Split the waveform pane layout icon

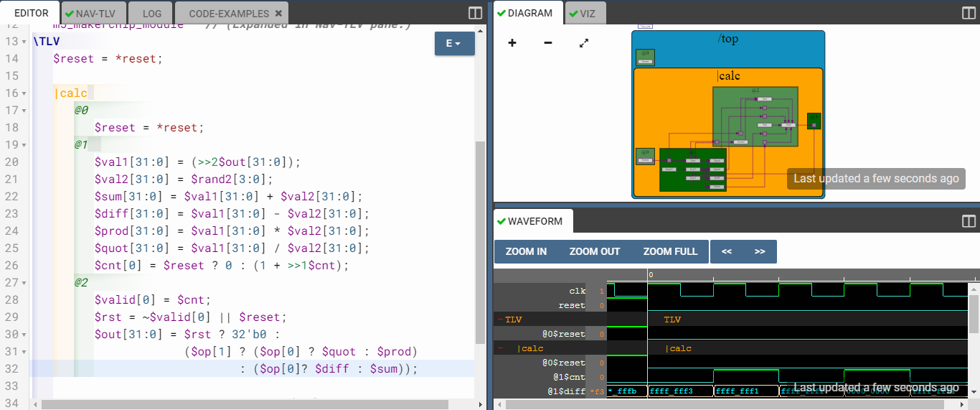[x=969, y=221]
